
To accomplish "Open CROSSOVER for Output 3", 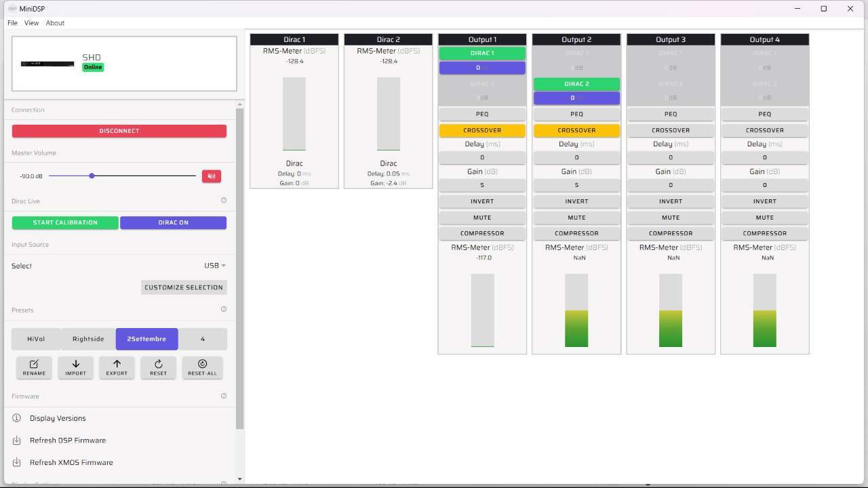I will tap(671, 130).
